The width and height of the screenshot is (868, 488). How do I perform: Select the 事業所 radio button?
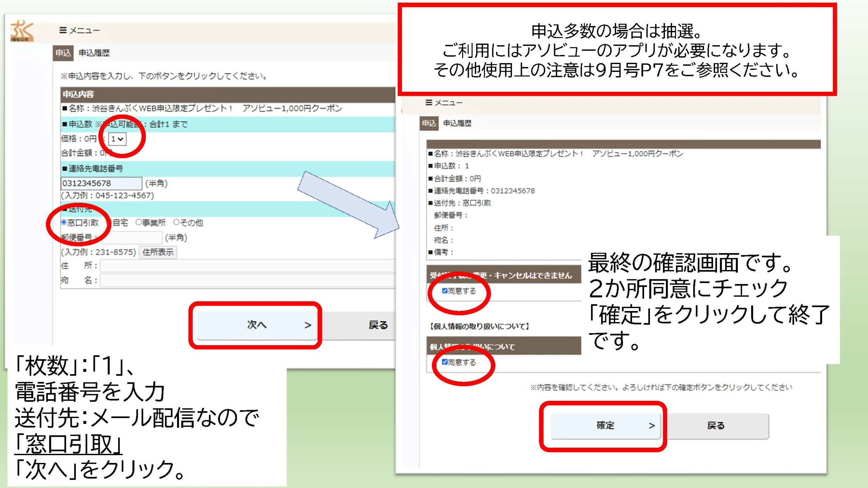[138, 222]
